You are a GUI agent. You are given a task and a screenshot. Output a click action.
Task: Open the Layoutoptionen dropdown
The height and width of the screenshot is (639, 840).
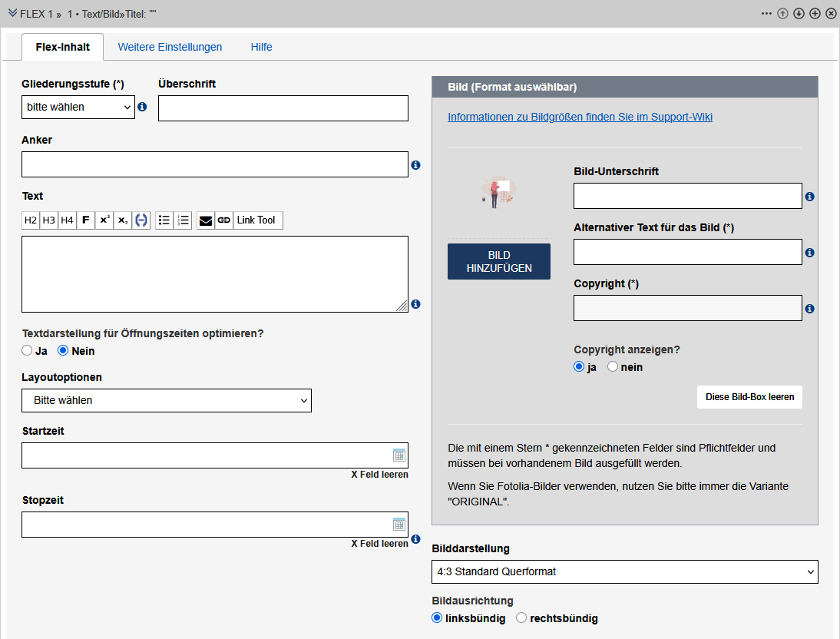166,400
